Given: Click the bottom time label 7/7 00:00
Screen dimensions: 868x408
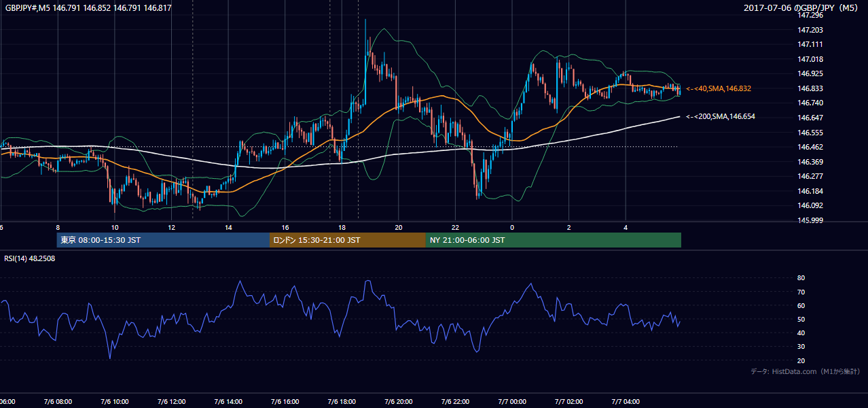Looking at the screenshot, I should 512,402.
